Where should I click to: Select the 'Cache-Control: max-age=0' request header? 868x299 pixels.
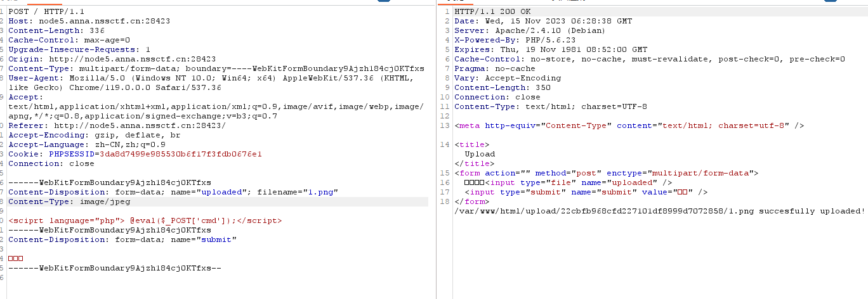point(69,40)
